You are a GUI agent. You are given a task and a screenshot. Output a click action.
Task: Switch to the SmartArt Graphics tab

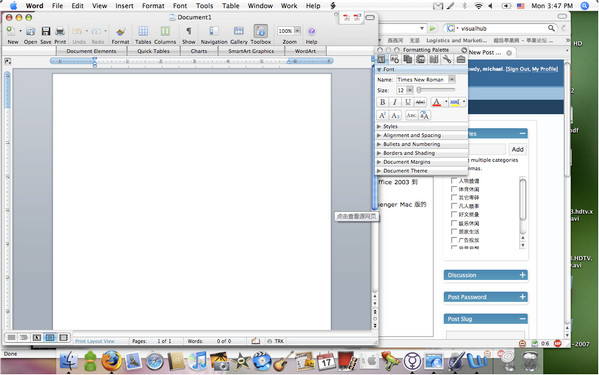click(x=251, y=51)
